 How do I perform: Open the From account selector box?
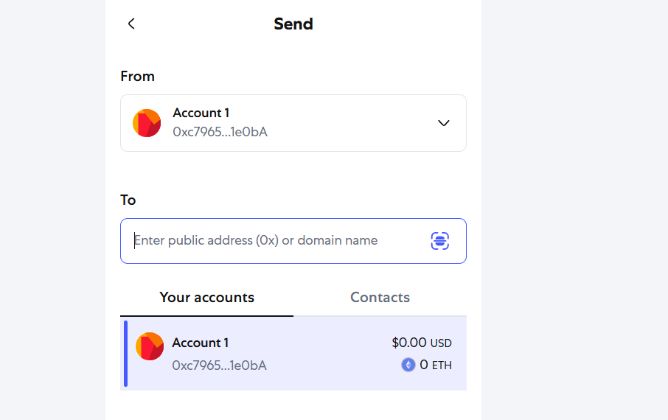pos(293,123)
